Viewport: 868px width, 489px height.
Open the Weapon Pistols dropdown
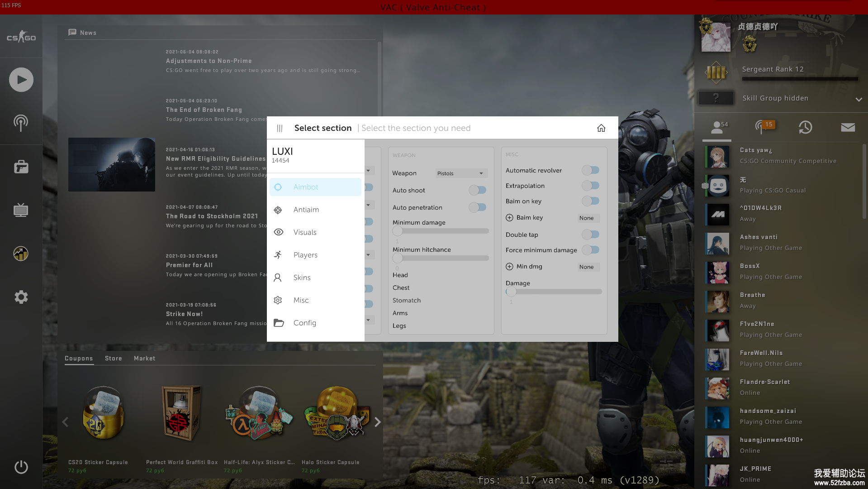click(x=460, y=173)
